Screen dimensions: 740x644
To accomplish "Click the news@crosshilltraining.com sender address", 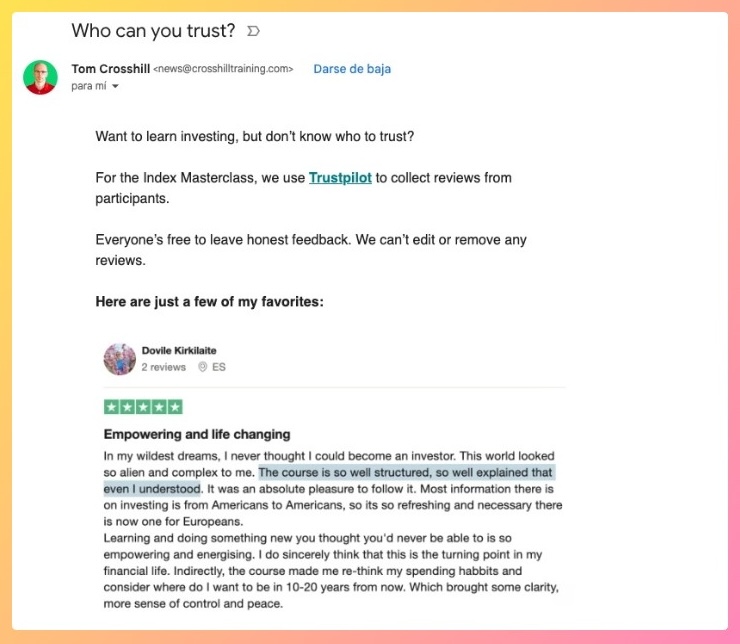I will pyautogui.click(x=223, y=69).
